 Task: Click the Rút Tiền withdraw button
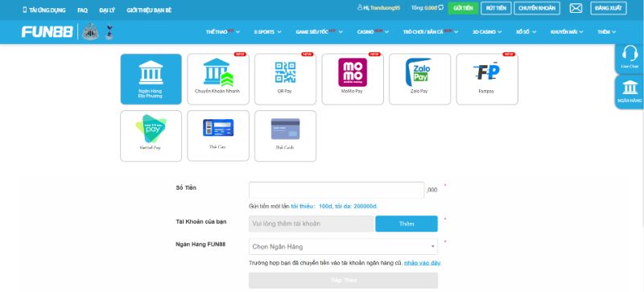click(x=496, y=8)
